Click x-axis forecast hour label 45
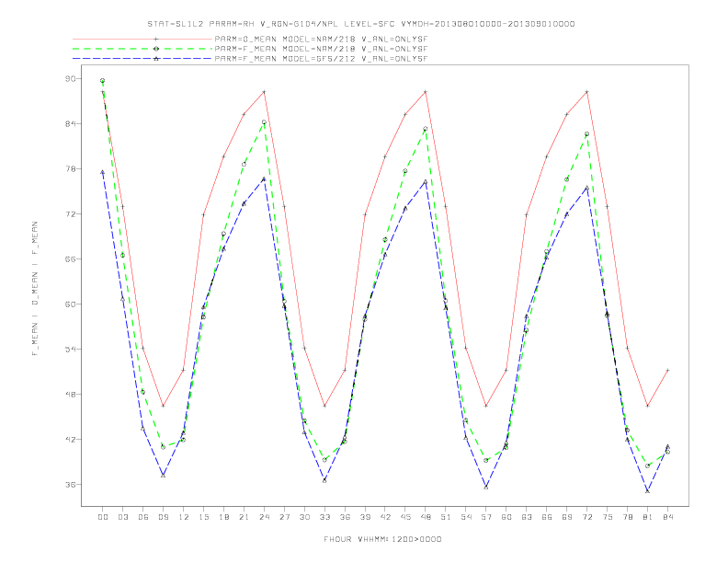Image resolution: width=728 pixels, height=563 pixels. [405, 517]
